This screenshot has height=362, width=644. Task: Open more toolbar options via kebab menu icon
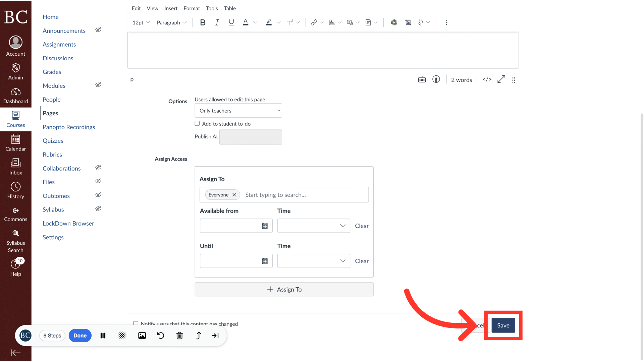coord(446,22)
